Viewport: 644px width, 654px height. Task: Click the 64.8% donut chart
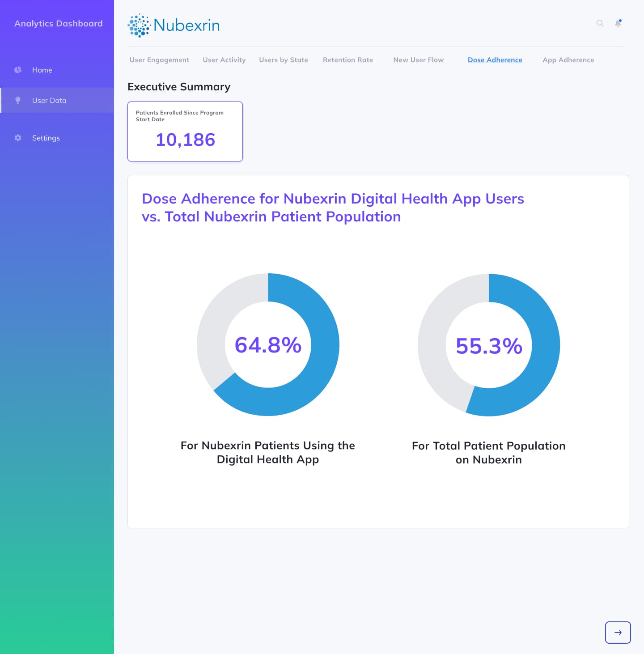pos(268,345)
